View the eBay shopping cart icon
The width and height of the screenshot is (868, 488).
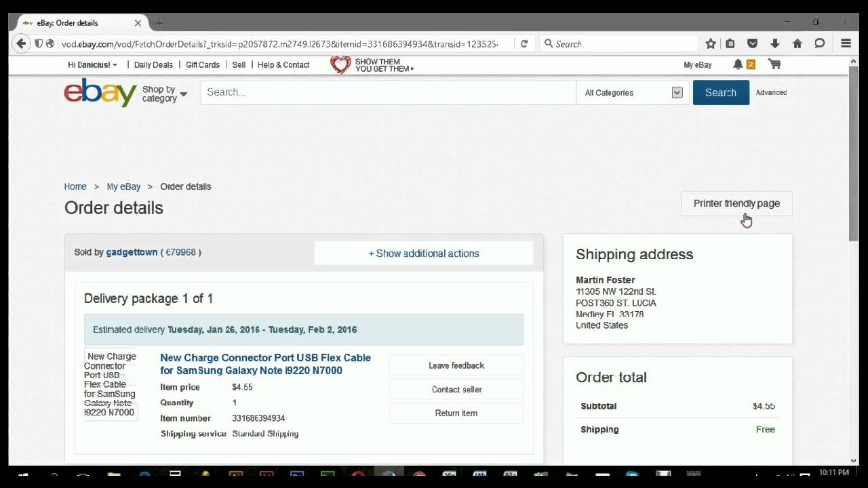point(774,64)
